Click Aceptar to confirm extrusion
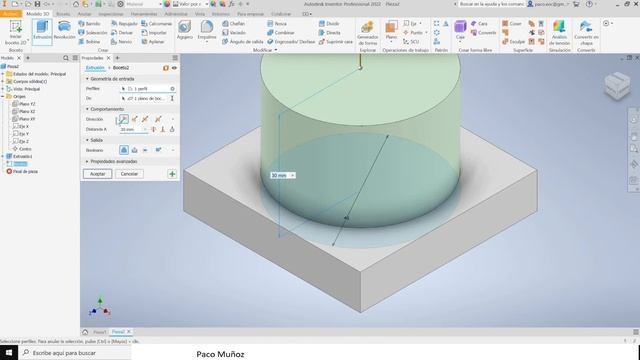The width and height of the screenshot is (640, 360). pyautogui.click(x=98, y=174)
